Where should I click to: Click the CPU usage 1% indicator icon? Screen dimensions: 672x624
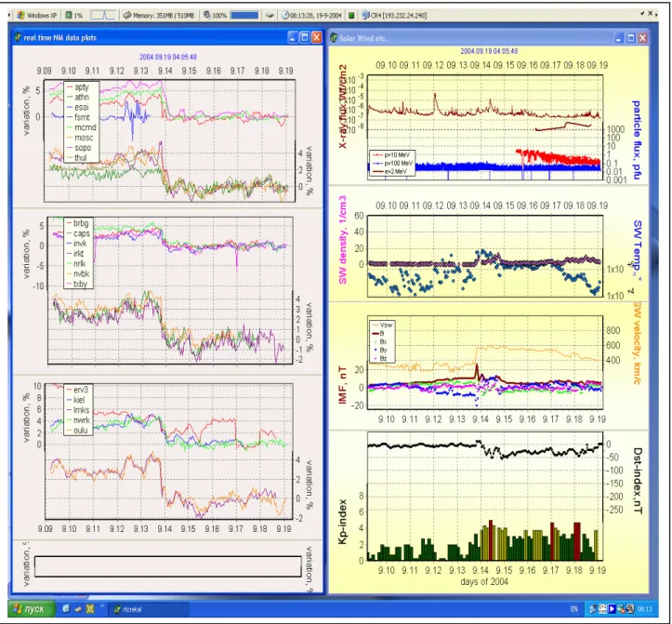tap(69, 16)
